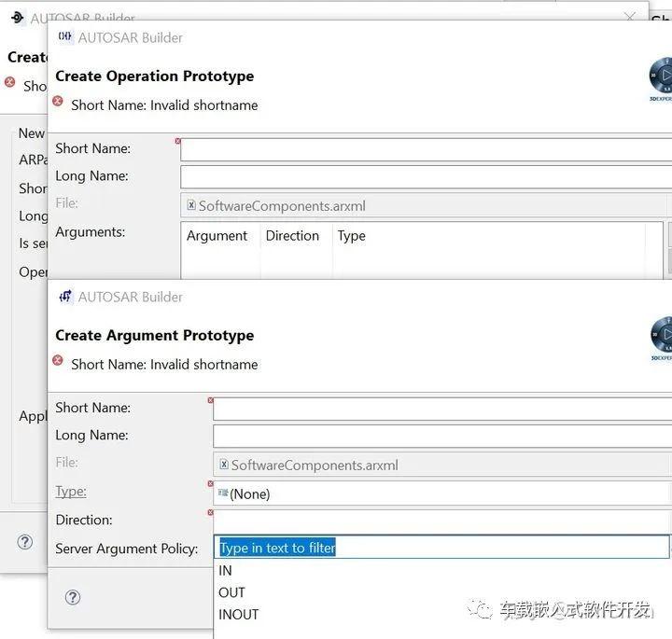This screenshot has width=672, height=639.
Task: Open help in the background Create dialog
Action: [25, 542]
